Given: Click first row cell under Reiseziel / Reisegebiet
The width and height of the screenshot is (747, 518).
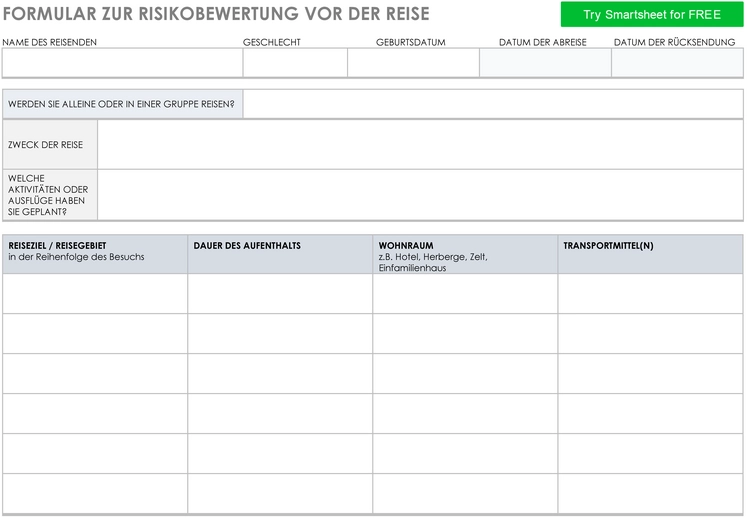Looking at the screenshot, I should [x=95, y=294].
